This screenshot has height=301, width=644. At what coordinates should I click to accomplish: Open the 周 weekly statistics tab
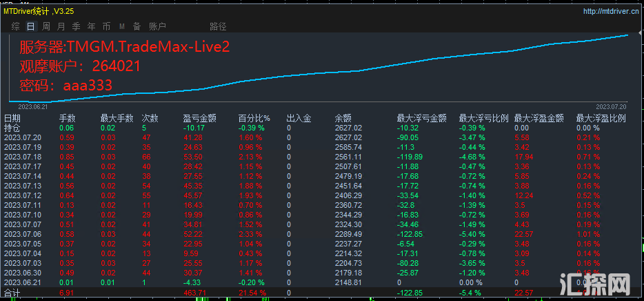coord(46,27)
